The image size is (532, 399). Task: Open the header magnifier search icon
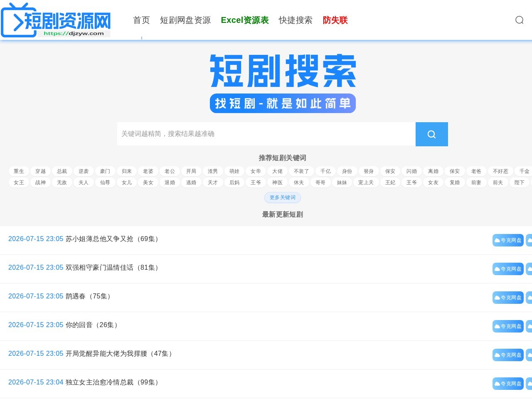point(519,20)
